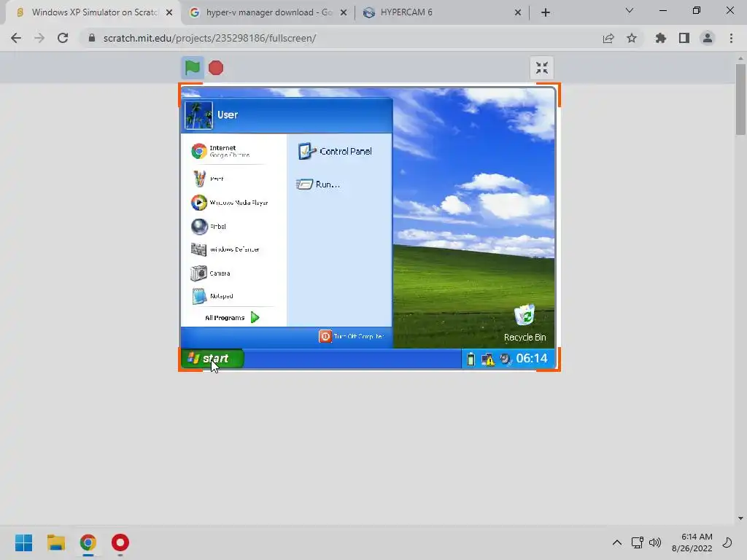The height and width of the screenshot is (560, 747).
Task: Click the XP clock showing 06:14
Action: click(532, 358)
